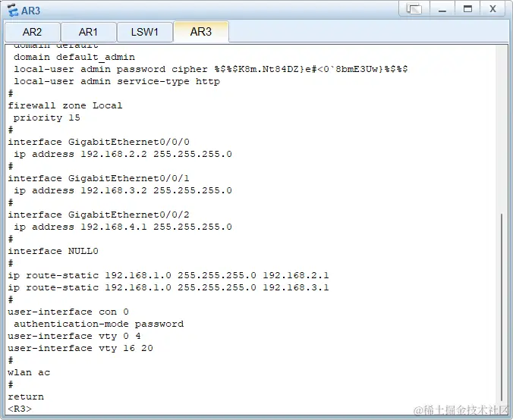Screen dimensions: 513x420
Task: Click the static route via 192.168.2.1 line
Action: (167, 275)
